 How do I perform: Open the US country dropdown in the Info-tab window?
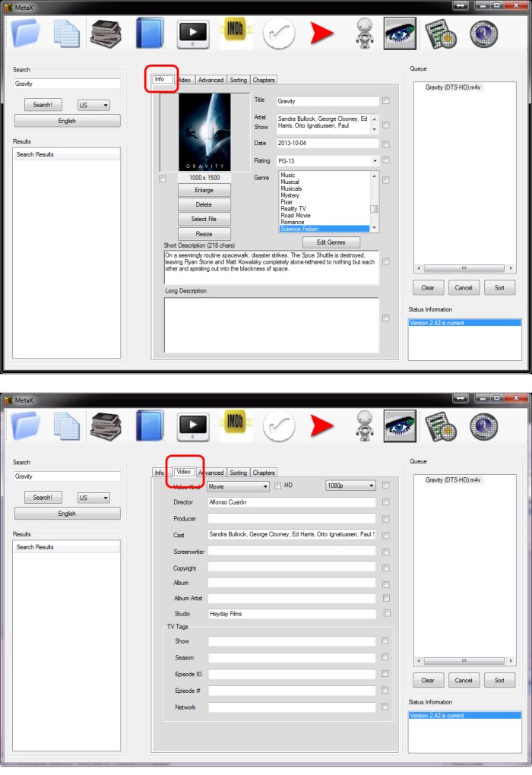click(93, 106)
